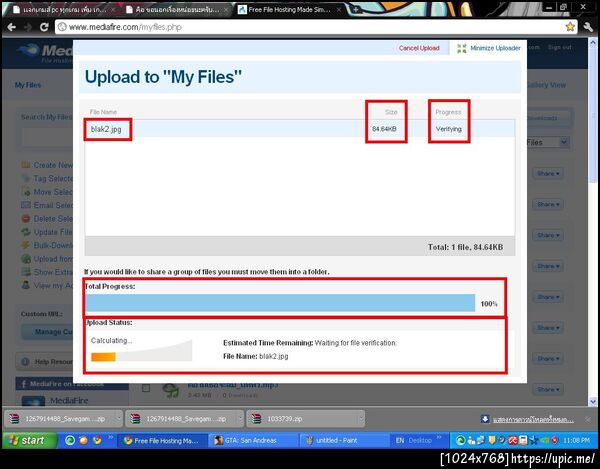Screen dimensions: 600x469
Task: Switch to the first Thai-titled browser tab
Action: pyautogui.click(x=64, y=10)
